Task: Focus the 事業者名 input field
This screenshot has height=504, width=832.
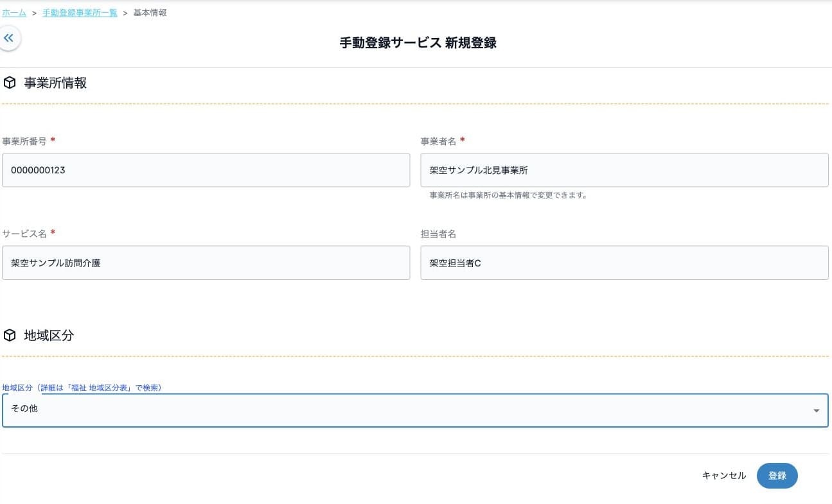Action: click(x=624, y=170)
